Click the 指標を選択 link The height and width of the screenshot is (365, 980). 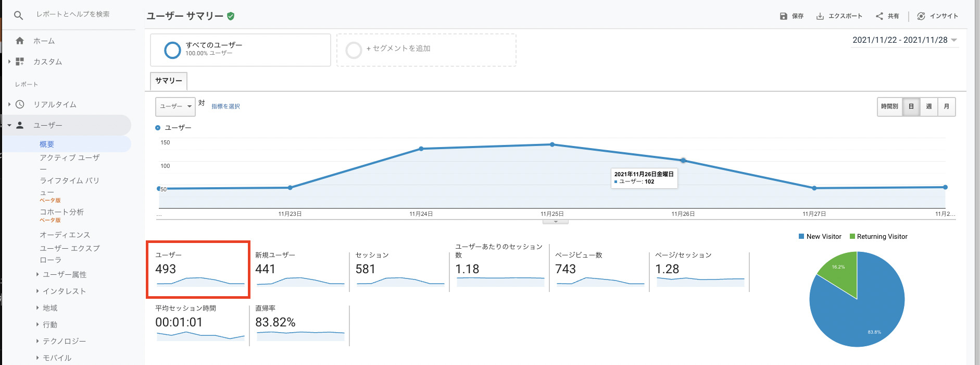[225, 106]
